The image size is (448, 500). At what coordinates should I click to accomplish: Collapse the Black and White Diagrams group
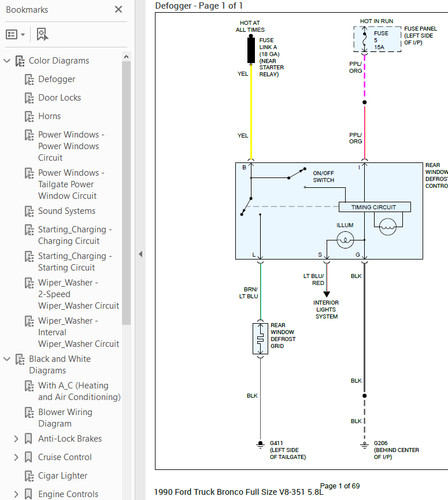pyautogui.click(x=7, y=359)
